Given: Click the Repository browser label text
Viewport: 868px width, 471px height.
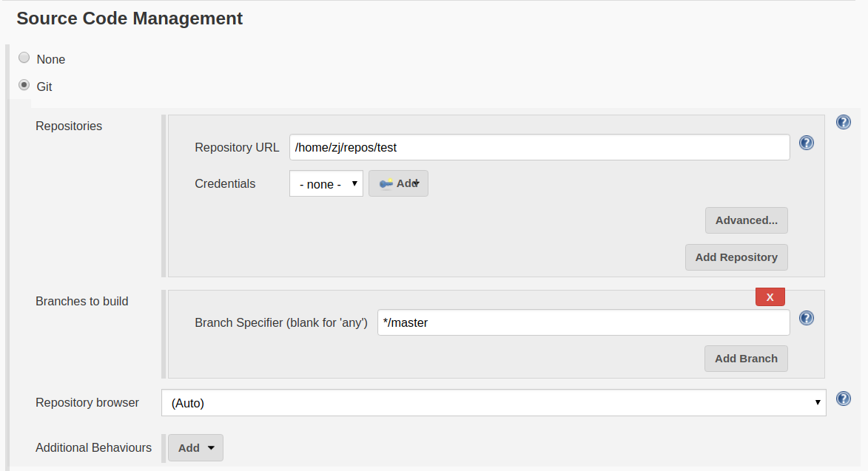Looking at the screenshot, I should pyautogui.click(x=87, y=402).
